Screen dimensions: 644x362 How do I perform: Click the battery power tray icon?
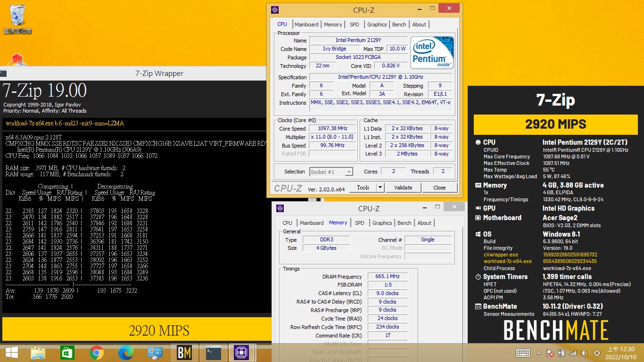561,353
